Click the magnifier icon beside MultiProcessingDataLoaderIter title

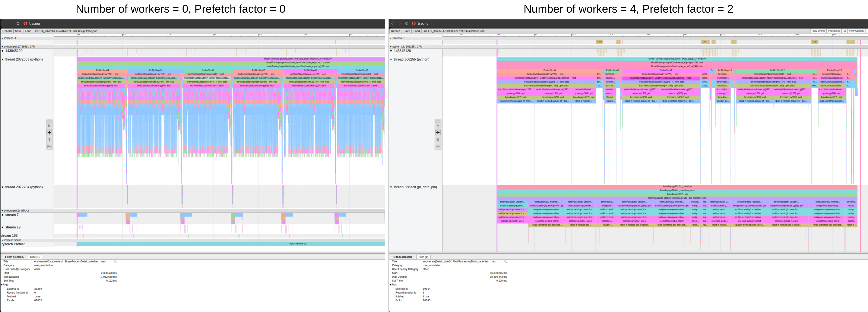505,261
